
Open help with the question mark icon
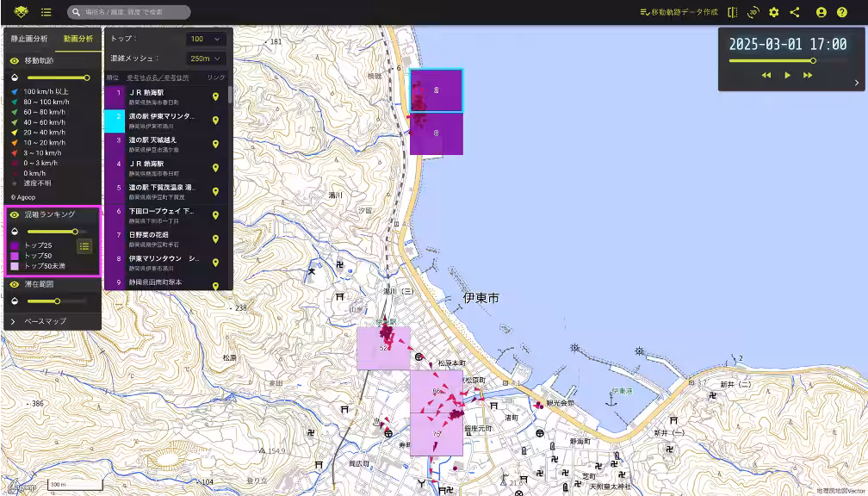[842, 12]
